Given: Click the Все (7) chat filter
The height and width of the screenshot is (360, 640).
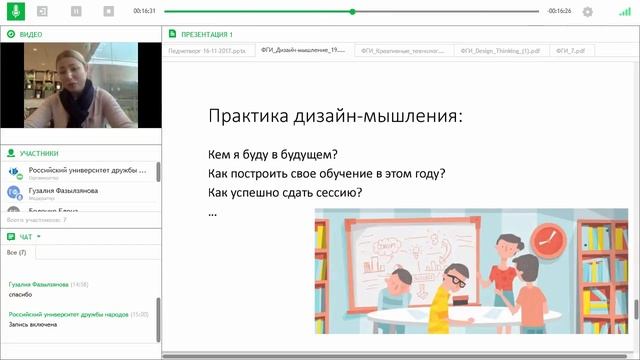Looking at the screenshot, I should tap(16, 253).
